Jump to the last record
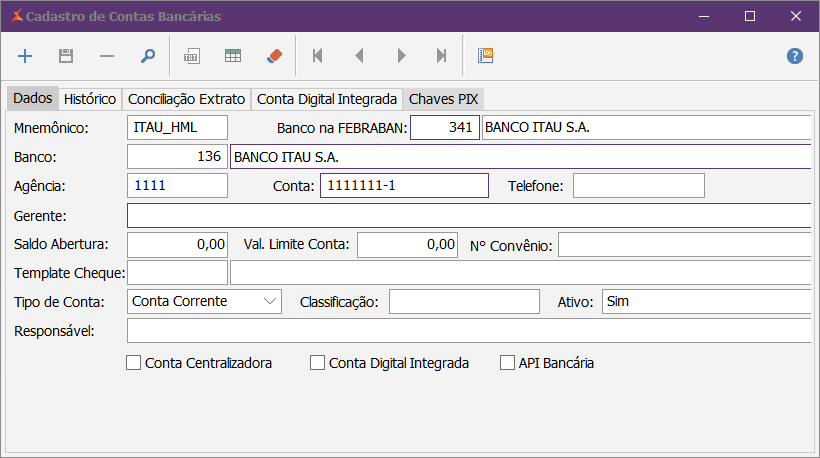This screenshot has width=820, height=458. [x=442, y=56]
